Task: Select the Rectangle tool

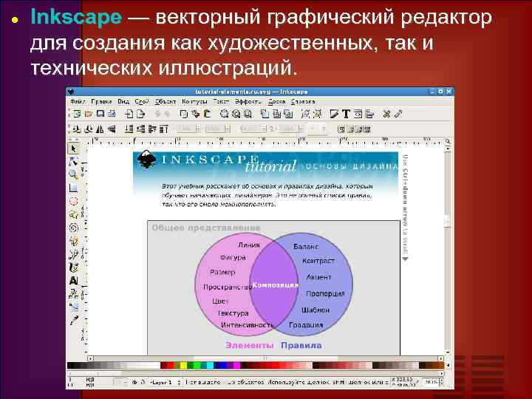Action: tap(73, 188)
